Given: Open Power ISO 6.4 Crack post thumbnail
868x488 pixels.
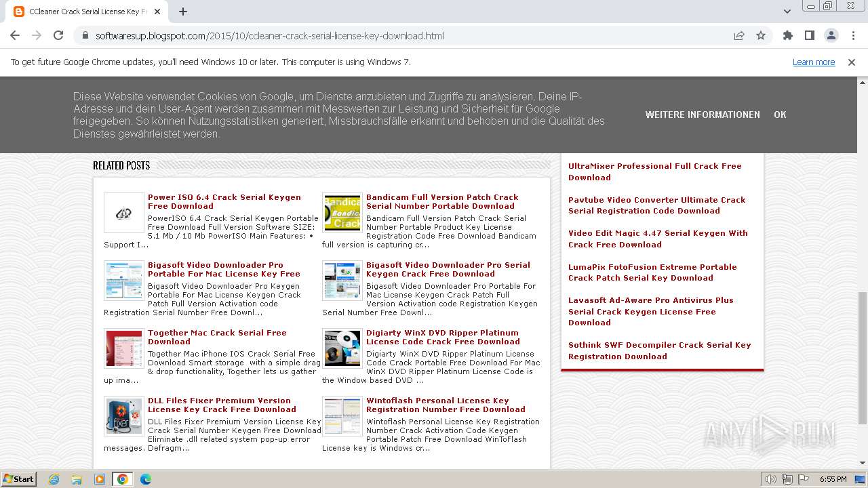Looking at the screenshot, I should [x=123, y=213].
